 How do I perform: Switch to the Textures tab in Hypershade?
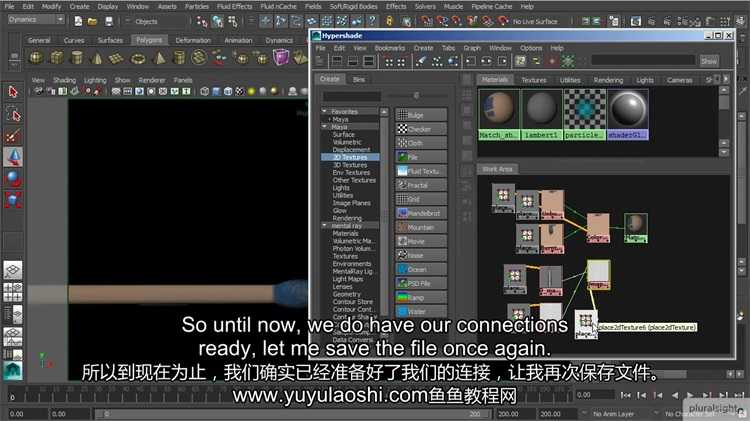pyautogui.click(x=534, y=80)
